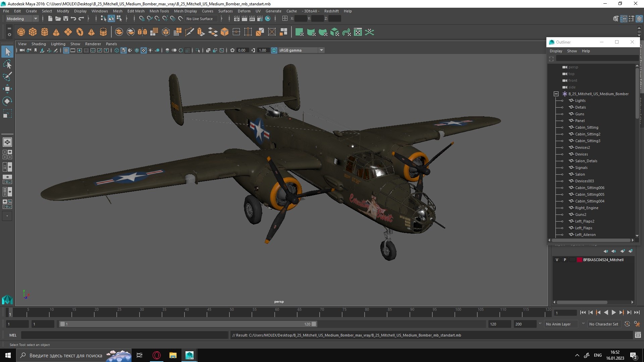Open the viewport Renderer menu
644x362 pixels.
(93, 44)
